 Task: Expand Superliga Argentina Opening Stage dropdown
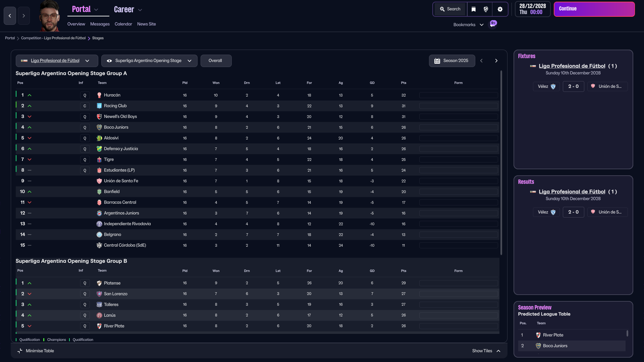190,61
